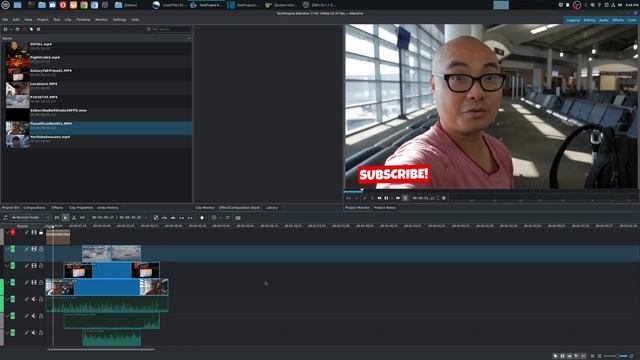Switch to the Logging workspace
Viewport: 640px width, 360px height.
[x=573, y=20]
